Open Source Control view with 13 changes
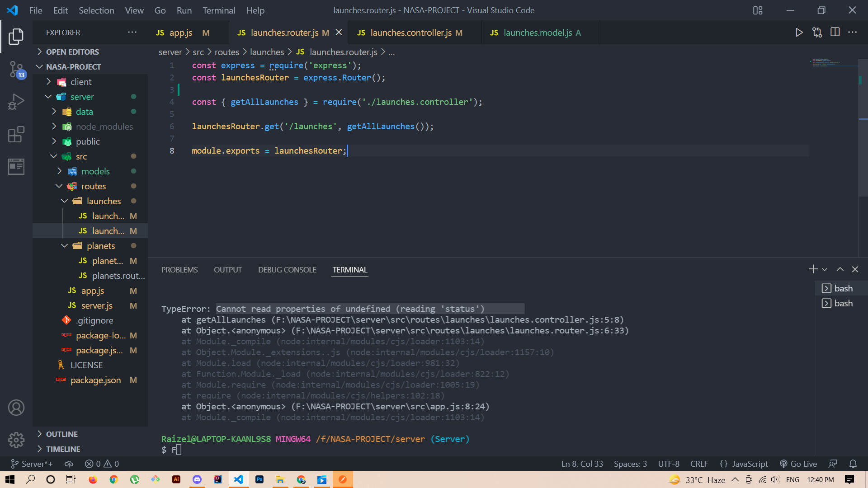Viewport: 868px width, 488px height. point(16,70)
